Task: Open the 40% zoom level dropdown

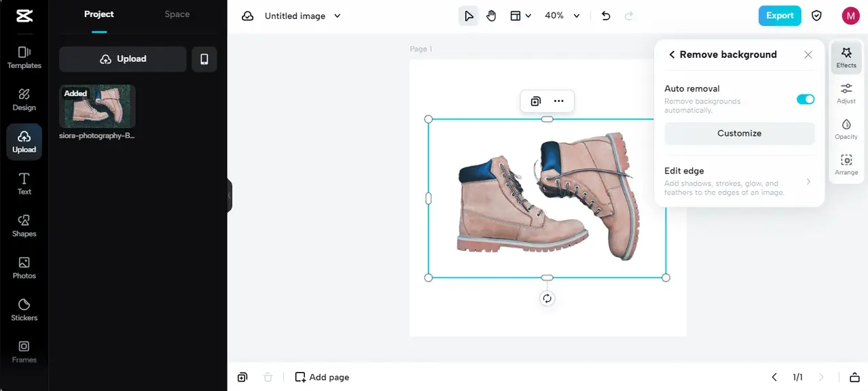Action: point(563,16)
